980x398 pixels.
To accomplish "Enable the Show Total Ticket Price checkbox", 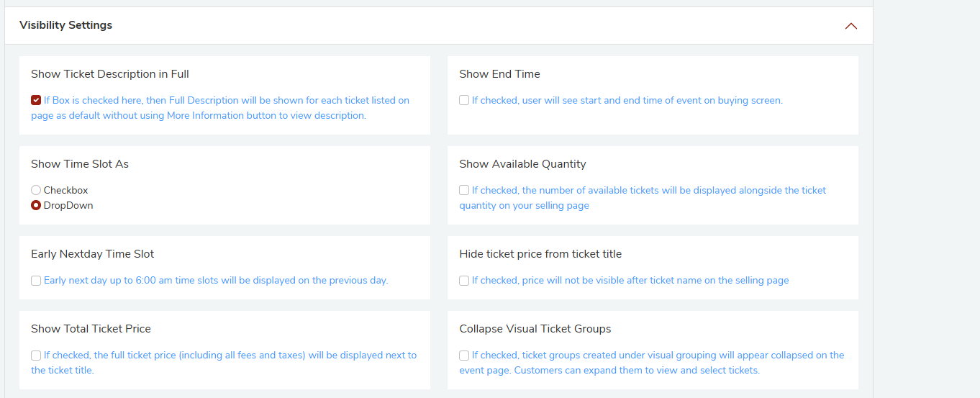I will 36,355.
